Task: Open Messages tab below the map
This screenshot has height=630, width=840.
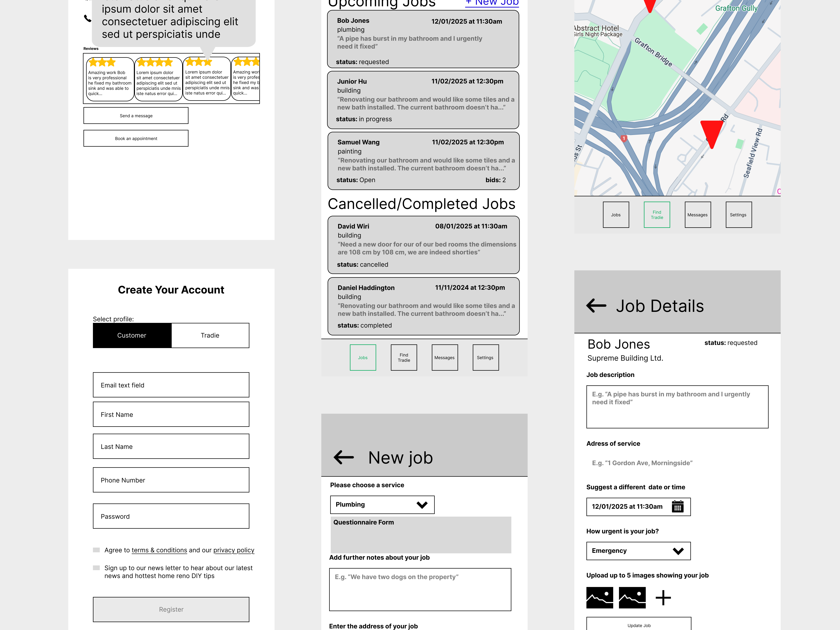Action: tap(698, 215)
